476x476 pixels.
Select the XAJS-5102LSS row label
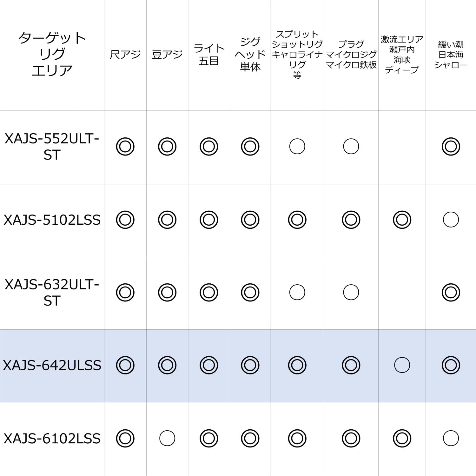click(x=52, y=220)
